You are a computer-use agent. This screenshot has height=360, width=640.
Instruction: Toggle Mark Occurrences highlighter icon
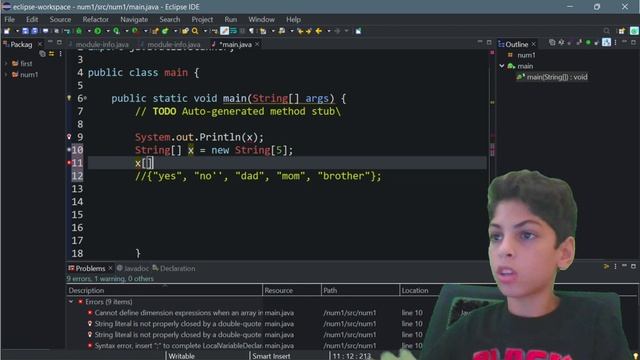(224, 31)
